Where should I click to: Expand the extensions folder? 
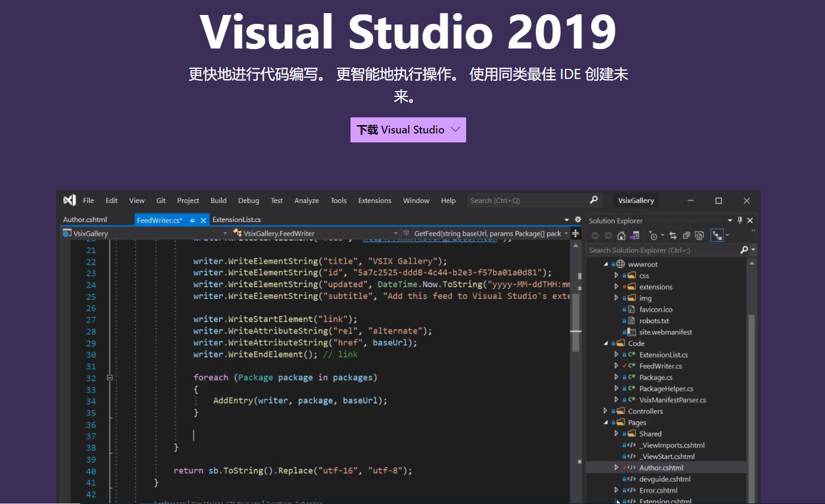(617, 287)
